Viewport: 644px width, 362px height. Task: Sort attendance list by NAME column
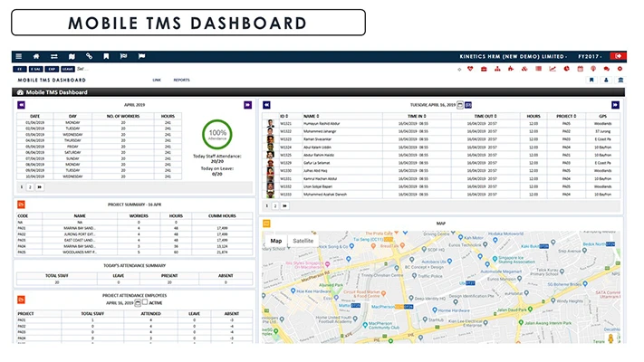pyautogui.click(x=312, y=116)
